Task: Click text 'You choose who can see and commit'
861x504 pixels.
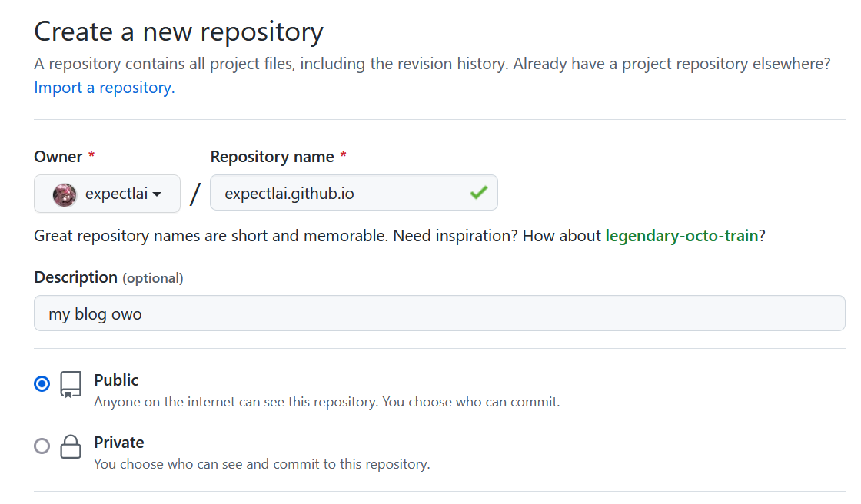Action: pyautogui.click(x=204, y=464)
